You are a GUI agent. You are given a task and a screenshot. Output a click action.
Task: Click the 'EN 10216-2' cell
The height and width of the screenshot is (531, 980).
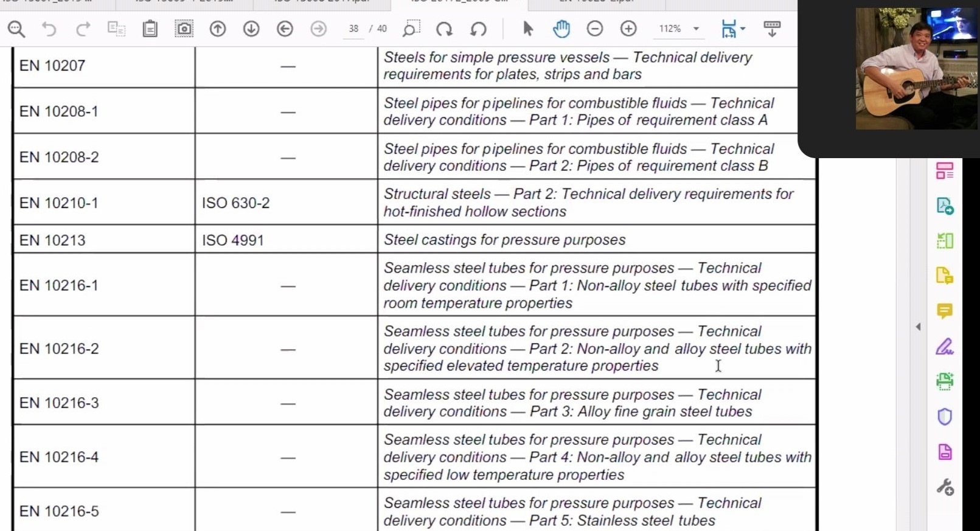104,349
